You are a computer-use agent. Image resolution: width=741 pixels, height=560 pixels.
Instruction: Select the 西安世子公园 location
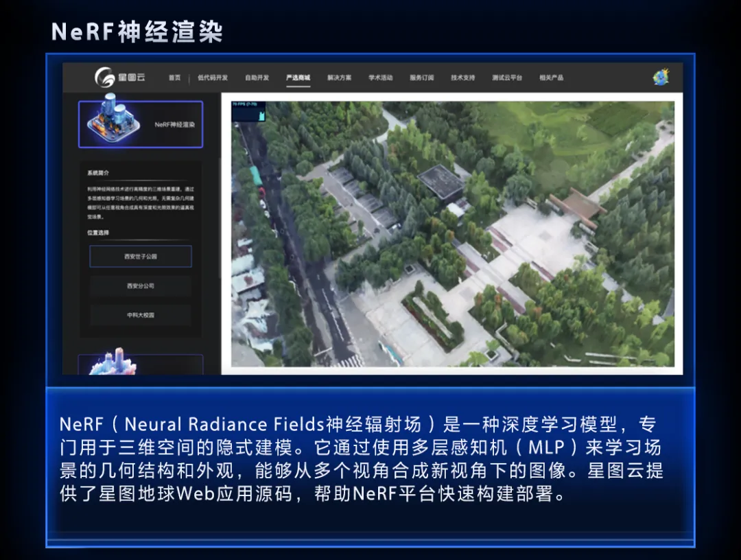click(141, 257)
